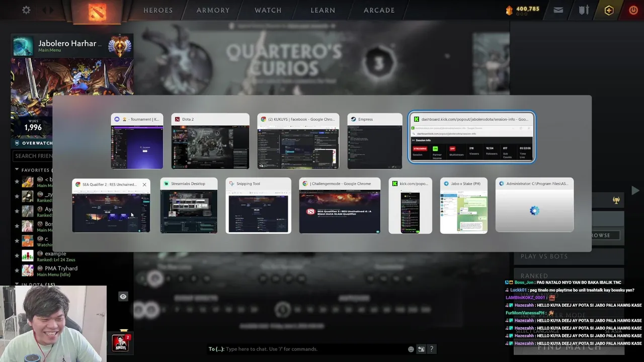Screen dimensions: 644x362
Task: Click the icon between emoticon and help buttons
Action: click(421, 349)
